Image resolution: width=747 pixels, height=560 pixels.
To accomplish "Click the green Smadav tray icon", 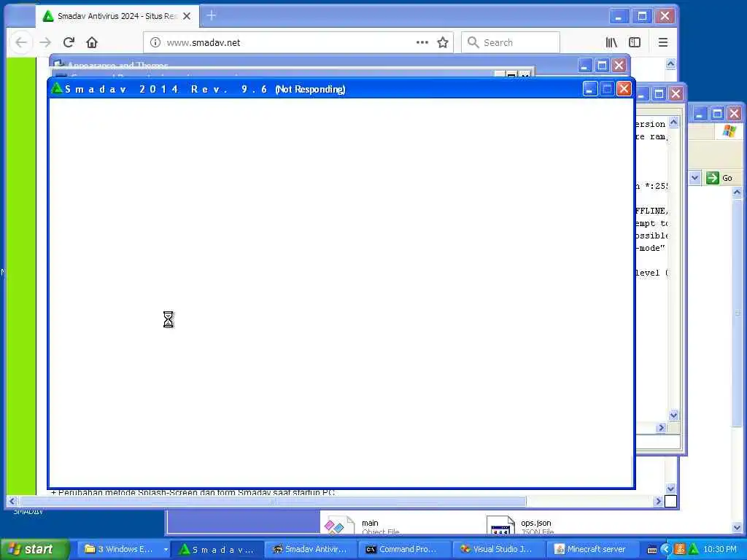I will coord(693,550).
